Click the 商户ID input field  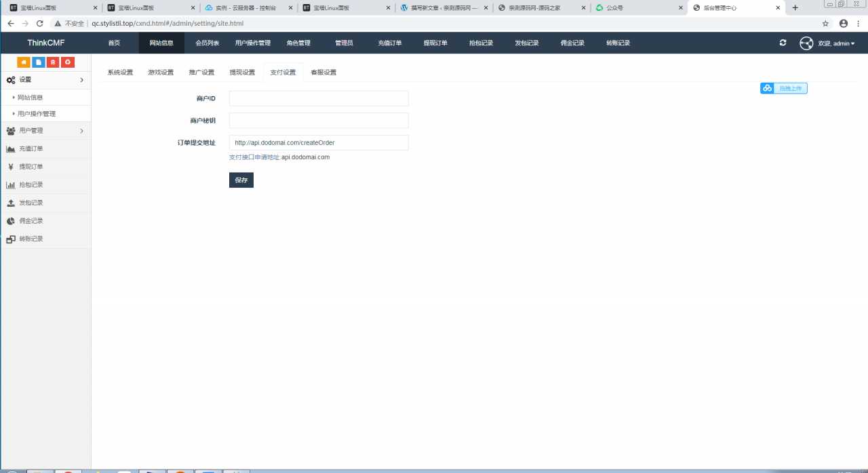pos(319,99)
